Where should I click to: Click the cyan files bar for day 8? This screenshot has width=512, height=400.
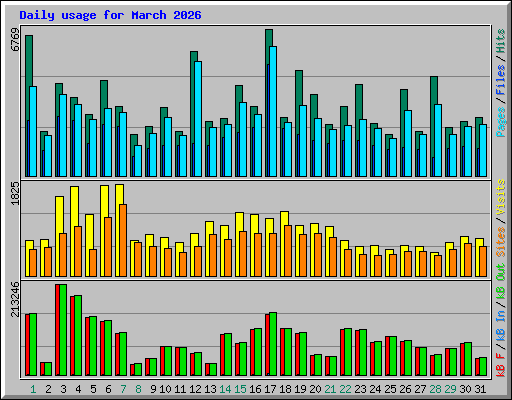click(x=138, y=161)
